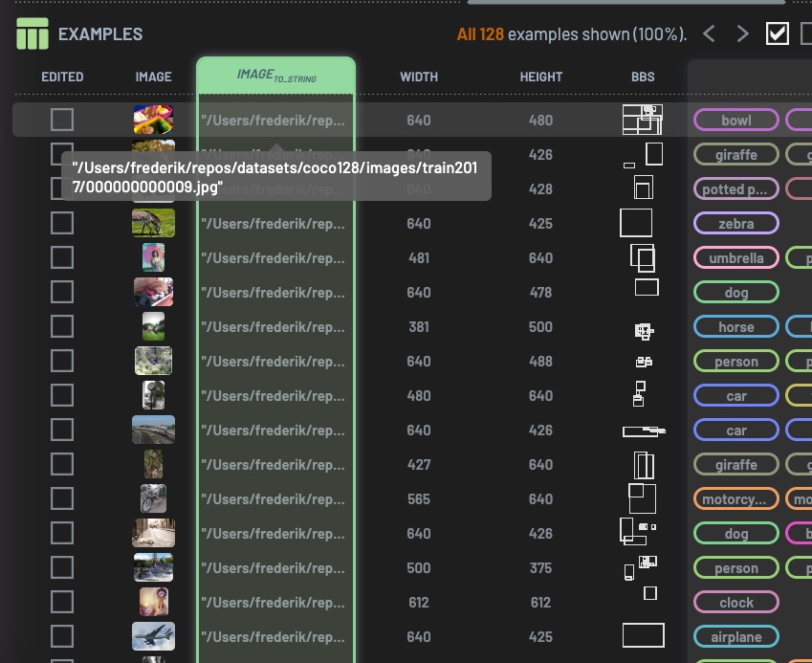Viewport: 812px width, 663px height.
Task: Open bounding box preview in the airplane row
Action: click(643, 635)
